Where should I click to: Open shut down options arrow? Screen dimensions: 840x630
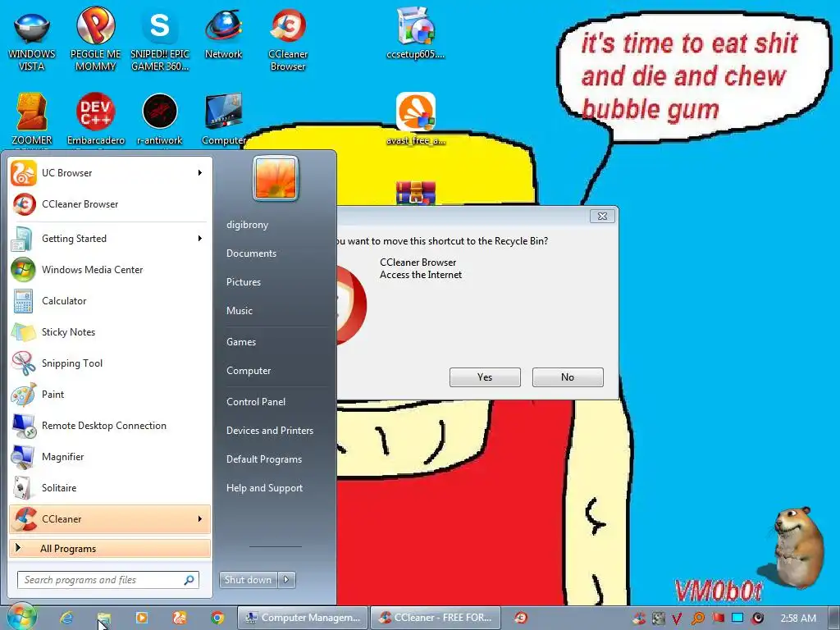(x=286, y=580)
